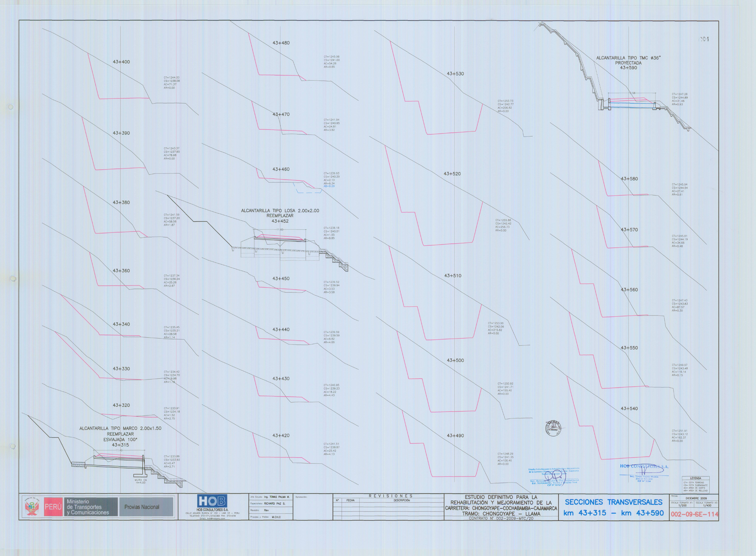Click section label 43+540

tap(629, 409)
